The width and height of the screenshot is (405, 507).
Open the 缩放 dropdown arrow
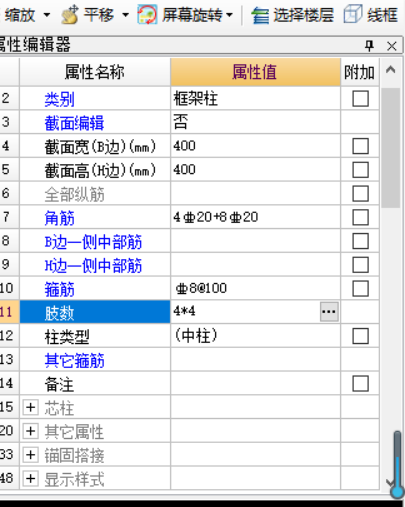point(47,15)
